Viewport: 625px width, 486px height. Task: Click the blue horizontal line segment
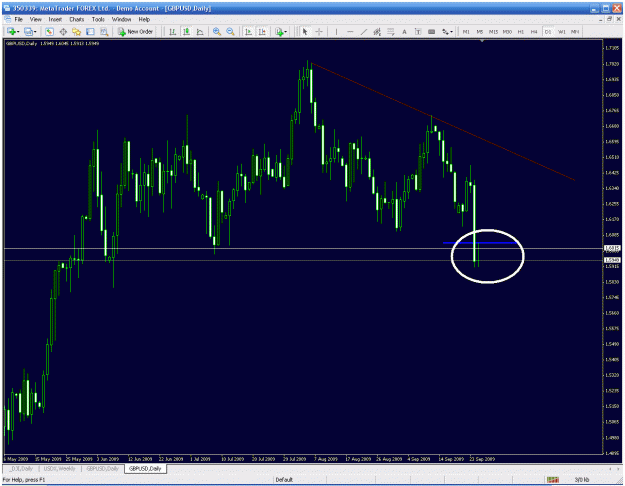pos(480,242)
